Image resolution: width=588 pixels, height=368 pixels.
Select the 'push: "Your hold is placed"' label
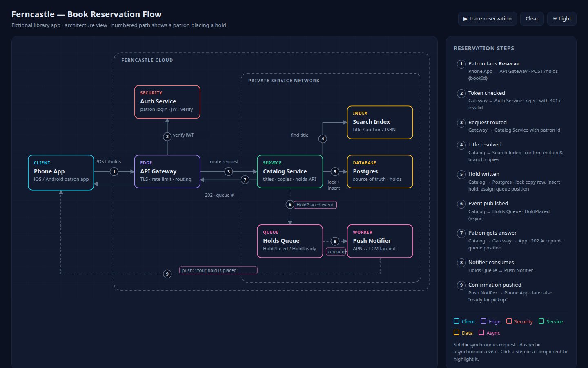[218, 270]
